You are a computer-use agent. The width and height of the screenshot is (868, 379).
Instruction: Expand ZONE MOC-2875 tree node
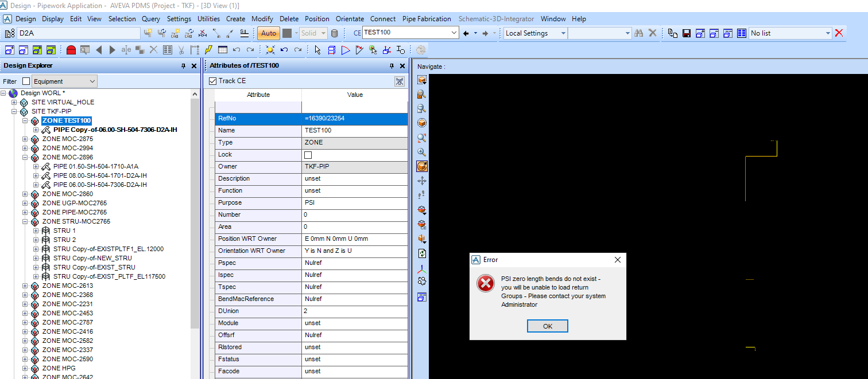click(25, 139)
